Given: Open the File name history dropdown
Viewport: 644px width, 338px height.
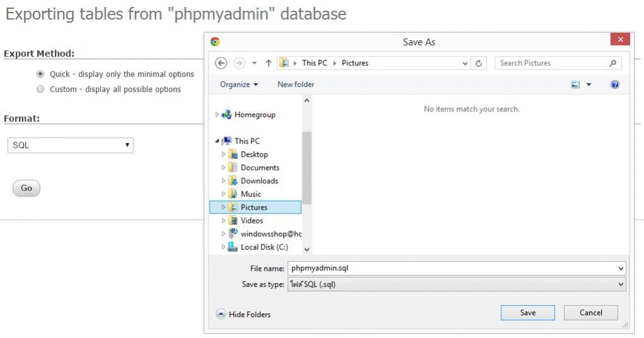Looking at the screenshot, I should (x=621, y=269).
